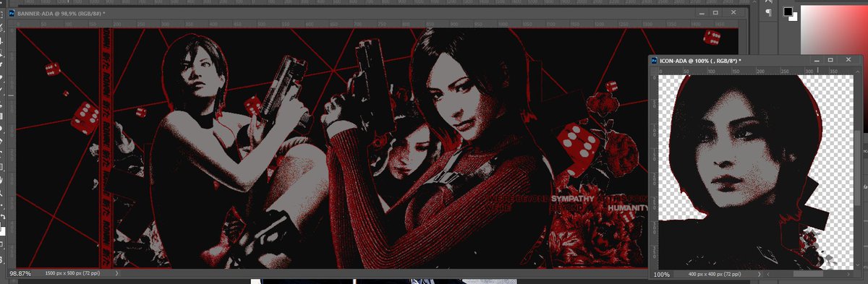Click the 98.87% zoom field in BANNER-ADA

point(20,275)
